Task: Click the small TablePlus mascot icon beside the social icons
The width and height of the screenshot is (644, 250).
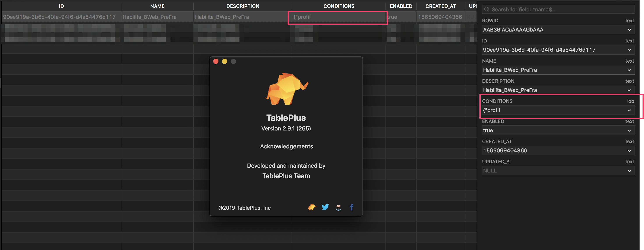Action: (312, 207)
